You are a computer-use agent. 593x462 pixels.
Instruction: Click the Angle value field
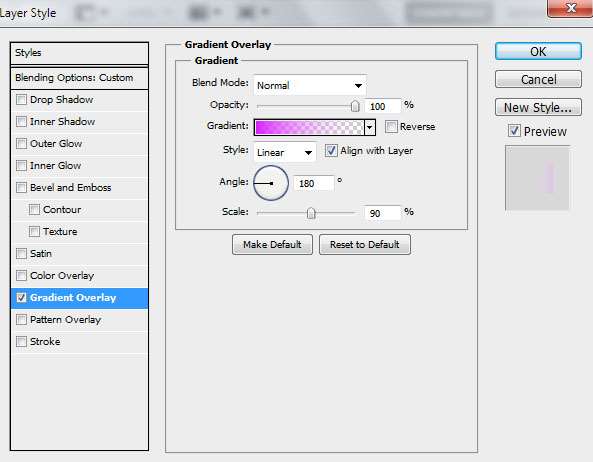[x=314, y=183]
